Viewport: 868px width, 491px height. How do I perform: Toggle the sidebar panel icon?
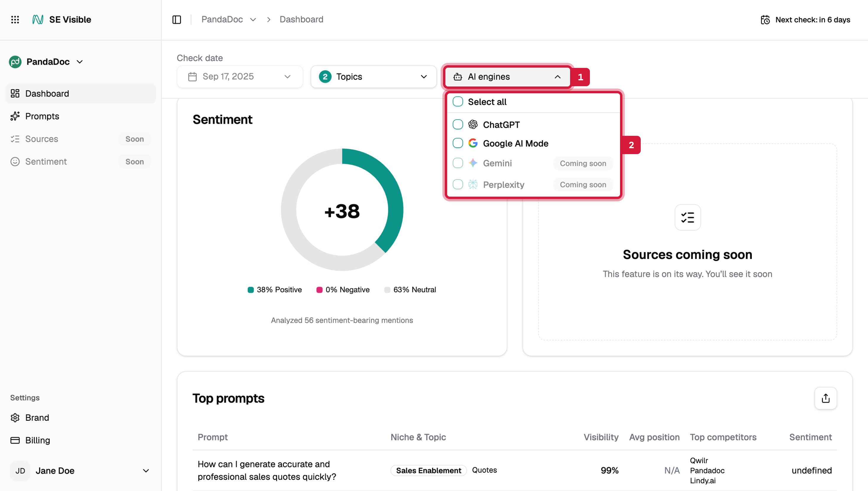(176, 19)
